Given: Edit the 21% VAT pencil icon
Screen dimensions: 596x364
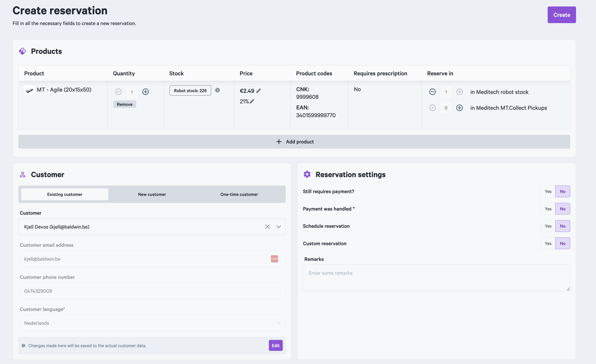Looking at the screenshot, I should [252, 101].
